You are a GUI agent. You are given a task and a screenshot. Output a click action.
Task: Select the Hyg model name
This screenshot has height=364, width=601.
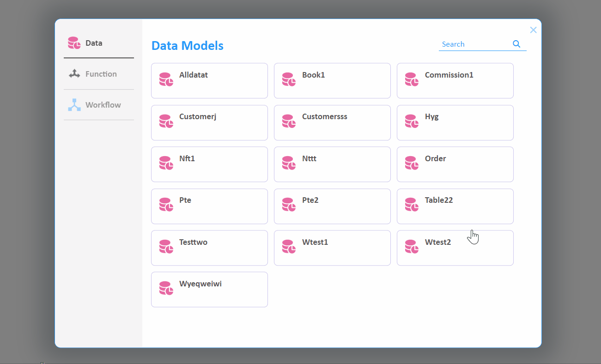pyautogui.click(x=432, y=117)
